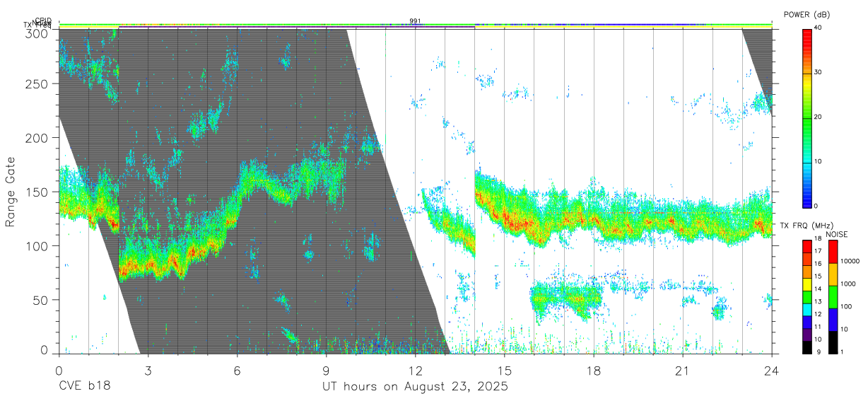The width and height of the screenshot is (868, 401).
Task: Click the 1000 noise scale label
Action: pyautogui.click(x=848, y=284)
